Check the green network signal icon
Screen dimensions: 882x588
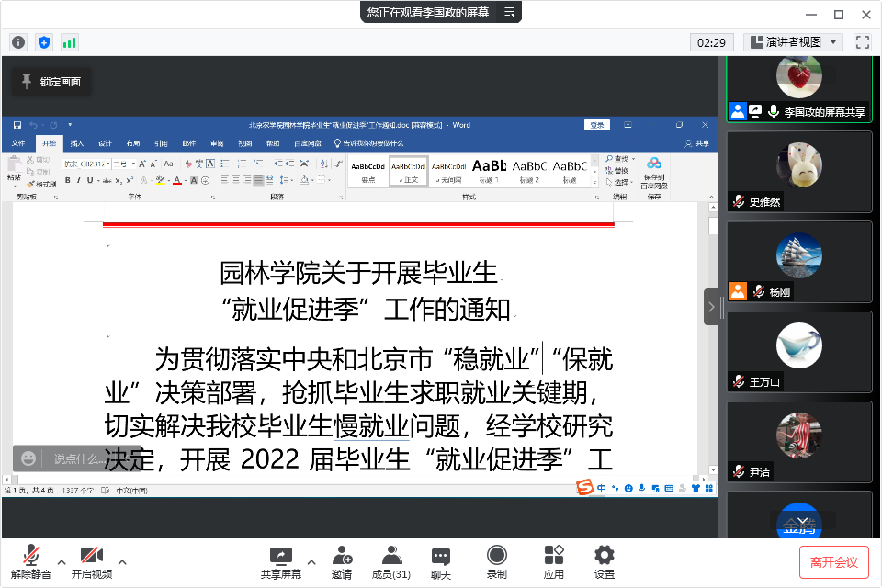coord(70,42)
